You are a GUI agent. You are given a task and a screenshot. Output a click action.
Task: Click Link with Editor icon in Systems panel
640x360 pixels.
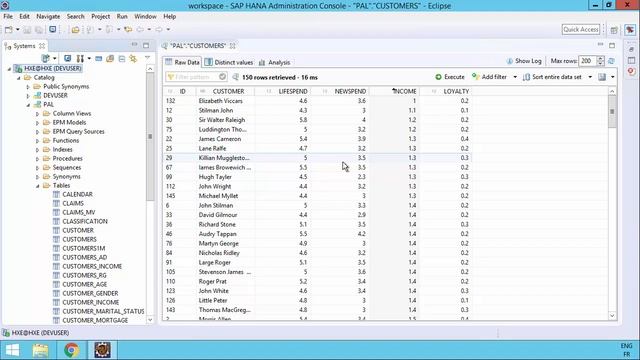point(133,59)
